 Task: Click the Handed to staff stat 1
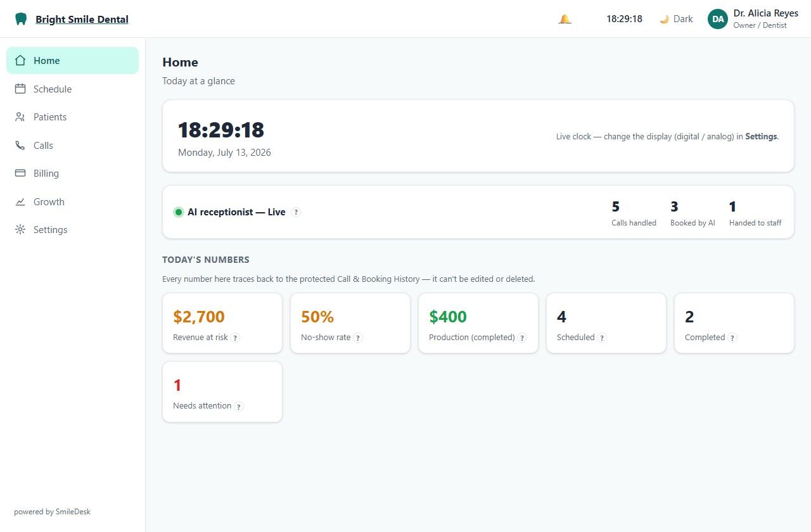733,206
